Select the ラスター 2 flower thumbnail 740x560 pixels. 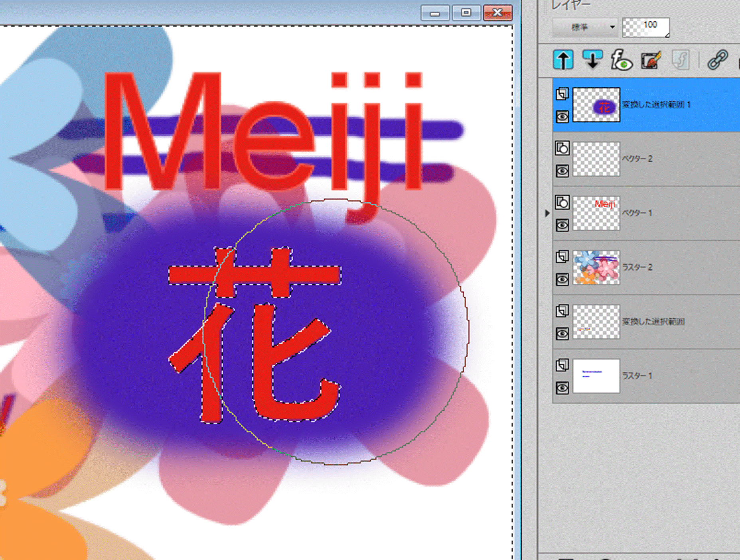pyautogui.click(x=596, y=267)
